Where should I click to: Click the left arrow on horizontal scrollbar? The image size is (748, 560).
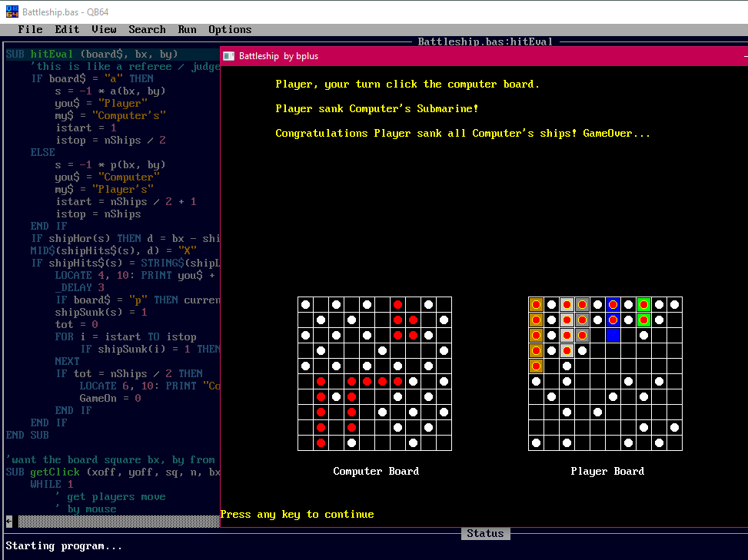pyautogui.click(x=8, y=521)
